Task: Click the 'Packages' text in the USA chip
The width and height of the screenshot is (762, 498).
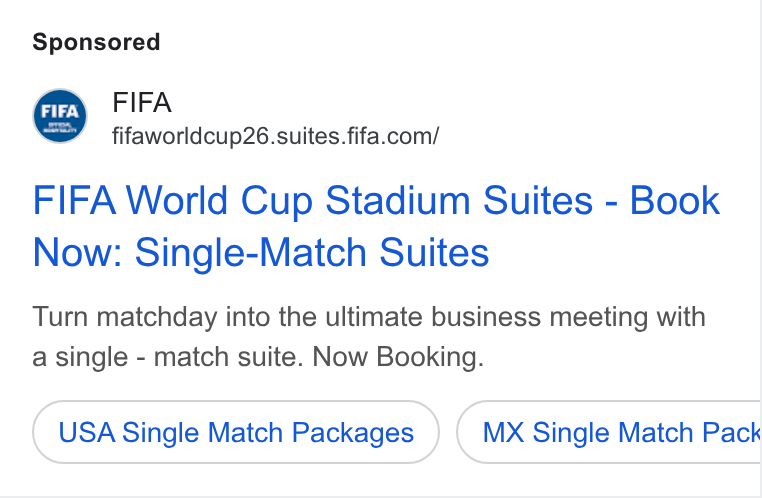Action: (353, 433)
